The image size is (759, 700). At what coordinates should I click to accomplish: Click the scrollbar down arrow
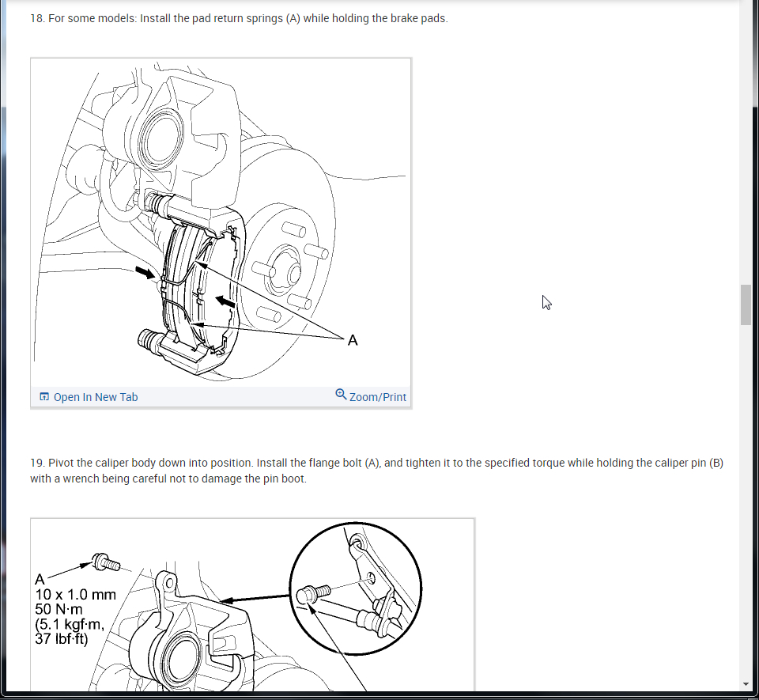746,684
